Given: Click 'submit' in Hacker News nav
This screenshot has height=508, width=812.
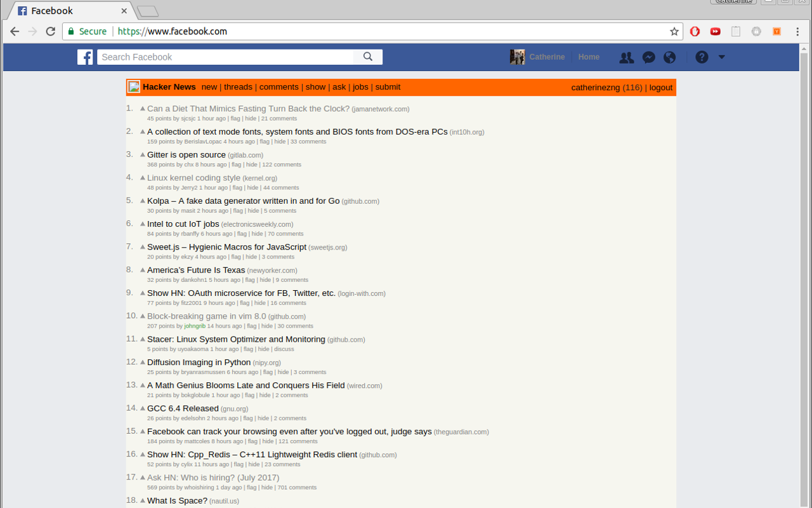Looking at the screenshot, I should coord(388,87).
